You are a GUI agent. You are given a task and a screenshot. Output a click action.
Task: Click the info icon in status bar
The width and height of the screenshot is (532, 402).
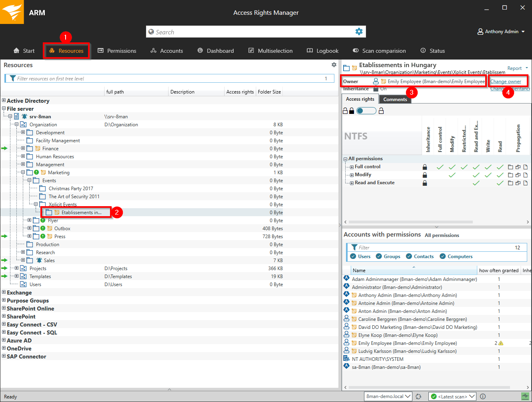[x=483, y=396]
